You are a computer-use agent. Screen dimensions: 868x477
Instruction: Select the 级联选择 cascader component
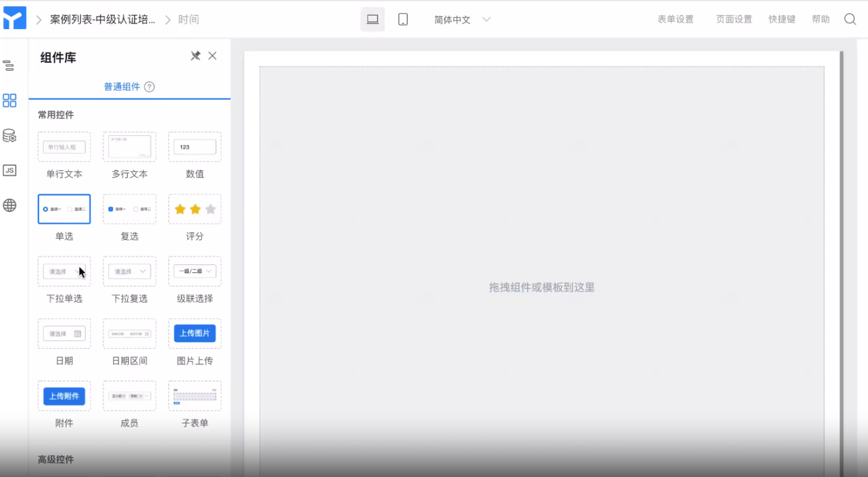pyautogui.click(x=195, y=271)
